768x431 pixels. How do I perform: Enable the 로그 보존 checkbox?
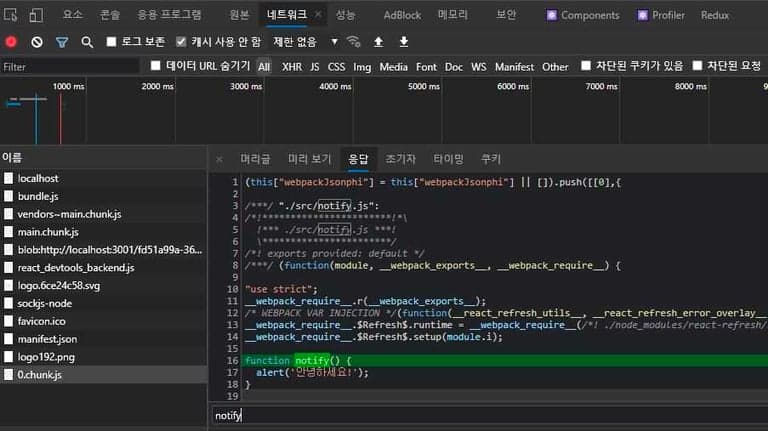[x=112, y=42]
